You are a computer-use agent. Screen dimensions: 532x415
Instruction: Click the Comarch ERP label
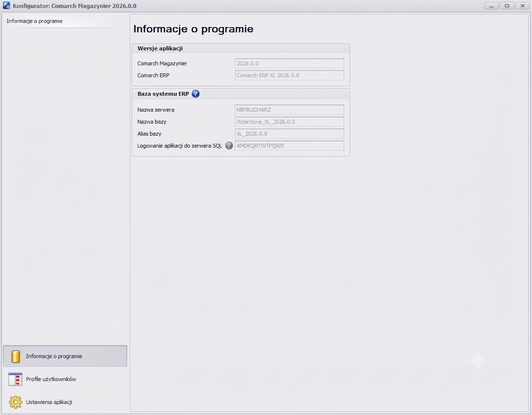point(153,75)
